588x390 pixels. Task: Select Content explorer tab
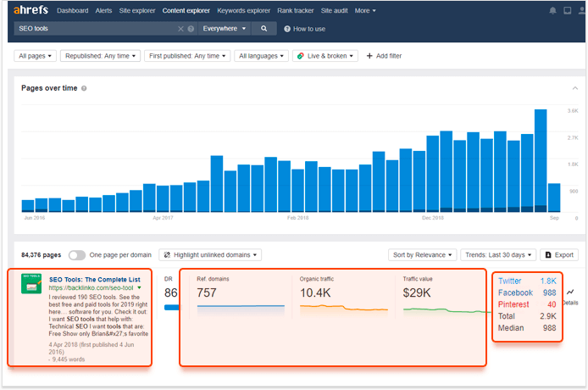point(186,10)
